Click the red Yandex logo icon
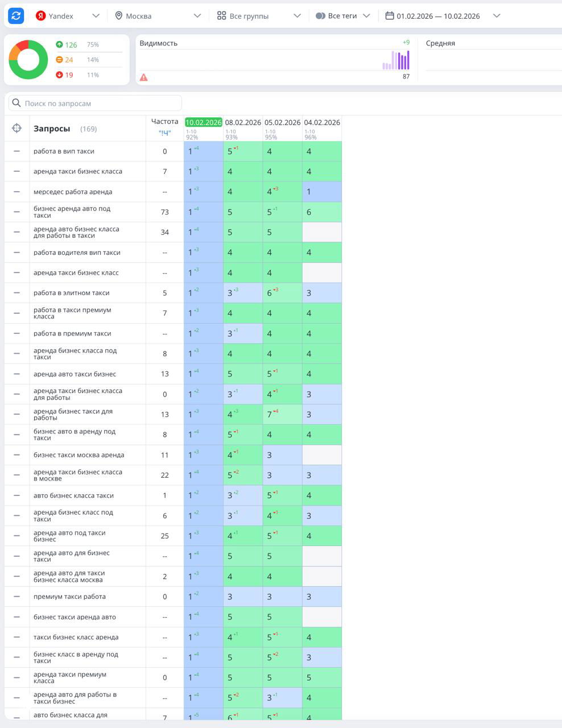Viewport: 562px width, 728px height. (x=40, y=16)
